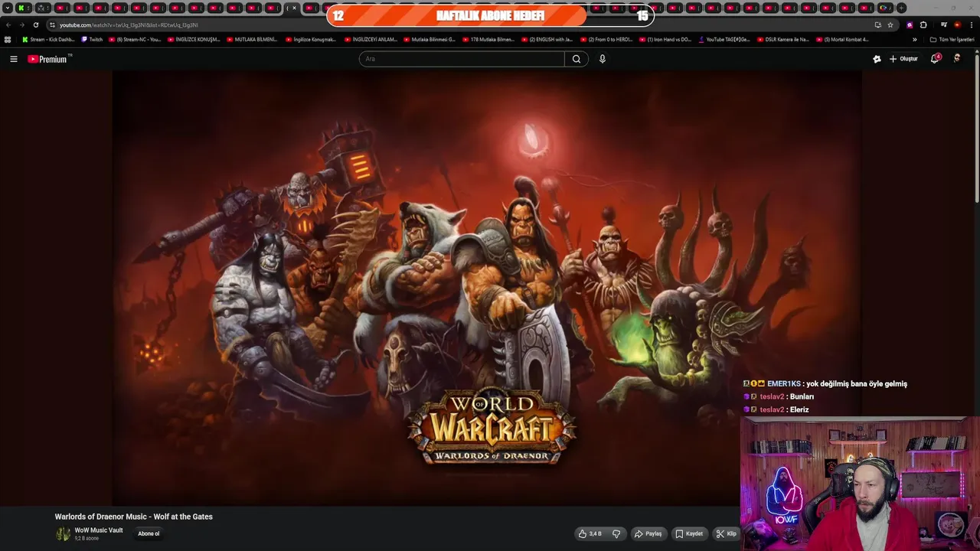Click the Oluştur create button
The image size is (980, 551).
[903, 59]
